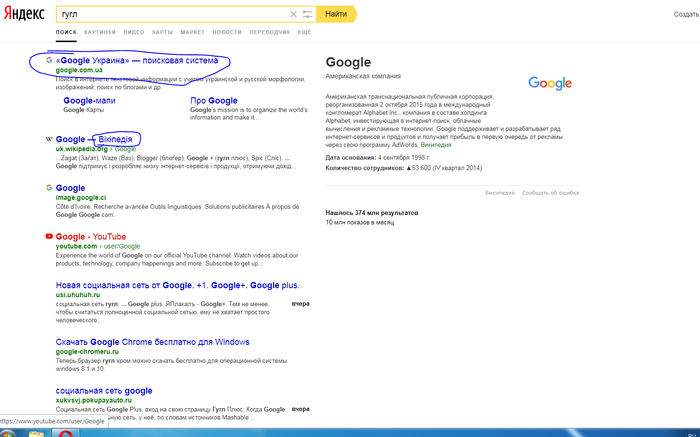Click the Нашлось 374 млн результатов text

pyautogui.click(x=372, y=213)
